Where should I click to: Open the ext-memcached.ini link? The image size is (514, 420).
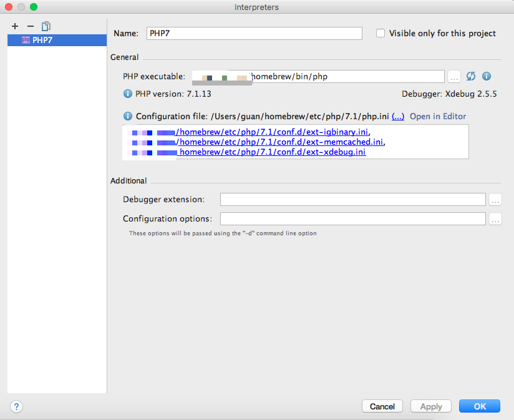(x=280, y=142)
